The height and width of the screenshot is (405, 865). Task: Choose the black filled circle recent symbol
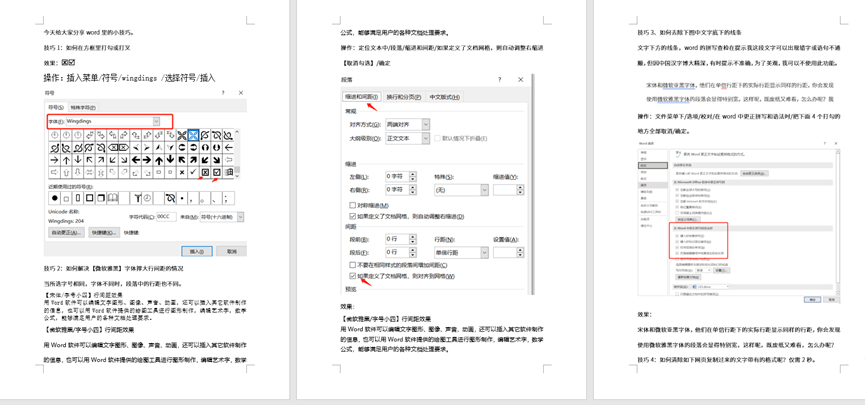(x=55, y=198)
